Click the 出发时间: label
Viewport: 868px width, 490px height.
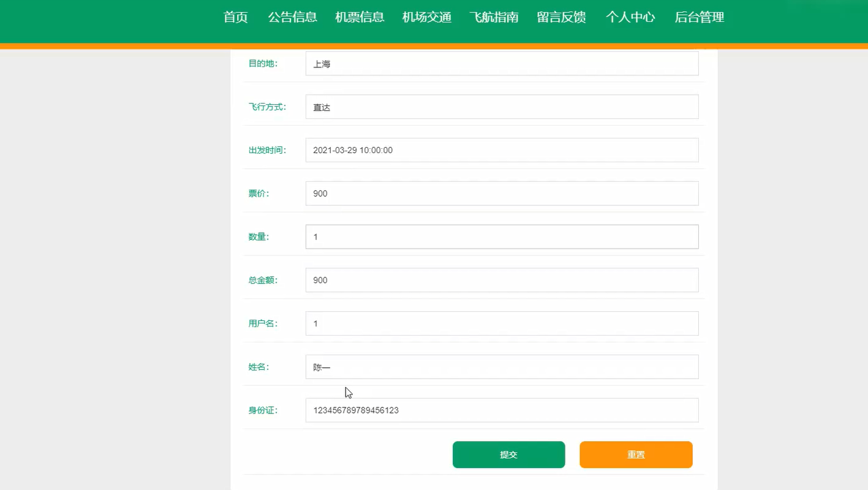267,150
